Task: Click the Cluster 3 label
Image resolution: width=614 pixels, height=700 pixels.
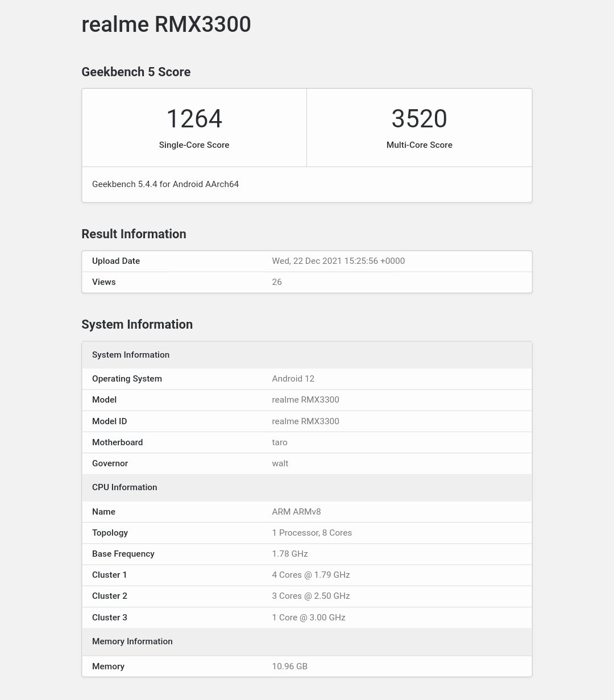Action: pyautogui.click(x=110, y=618)
